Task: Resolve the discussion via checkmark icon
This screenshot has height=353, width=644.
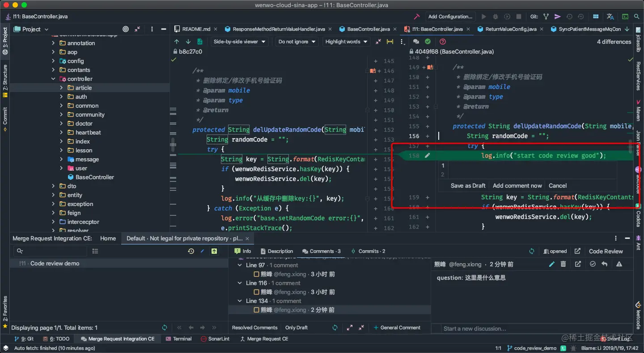Action: pyautogui.click(x=593, y=264)
